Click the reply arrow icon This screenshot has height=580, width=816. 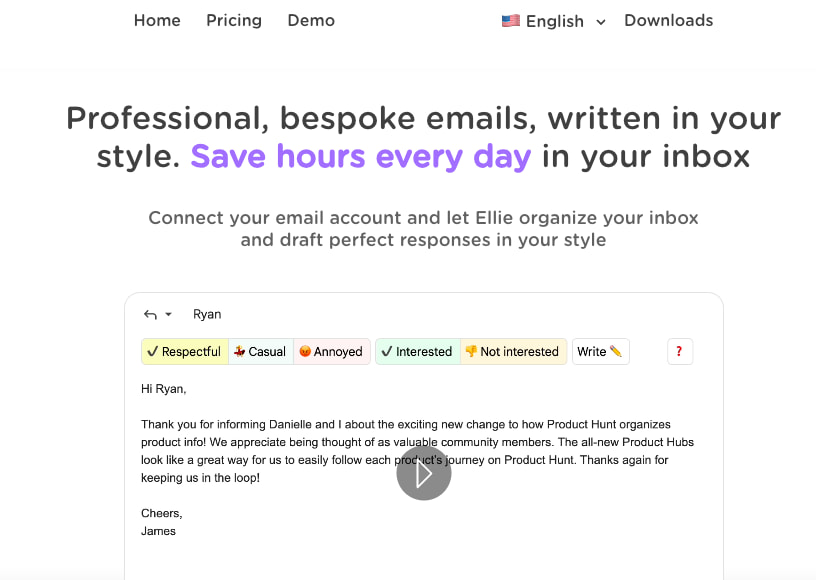coord(149,315)
